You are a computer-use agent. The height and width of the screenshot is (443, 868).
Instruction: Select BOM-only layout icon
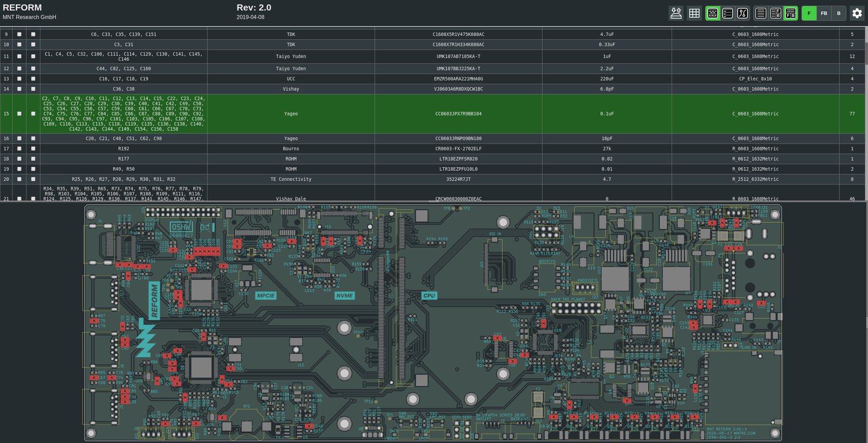761,13
